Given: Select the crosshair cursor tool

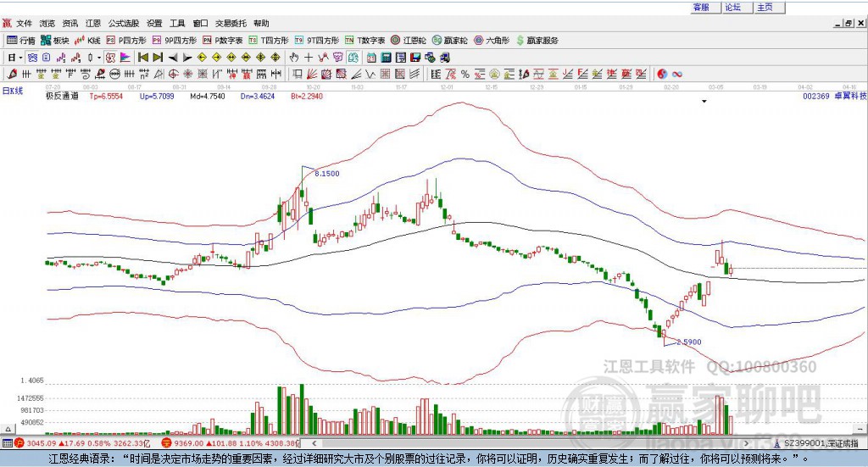Looking at the screenshot, I should point(309,58).
